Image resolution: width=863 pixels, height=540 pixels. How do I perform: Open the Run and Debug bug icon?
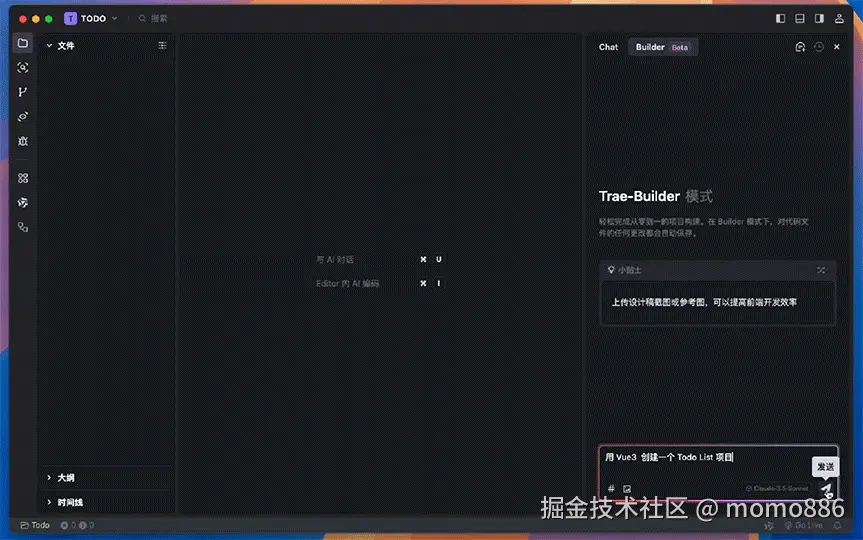coord(23,141)
